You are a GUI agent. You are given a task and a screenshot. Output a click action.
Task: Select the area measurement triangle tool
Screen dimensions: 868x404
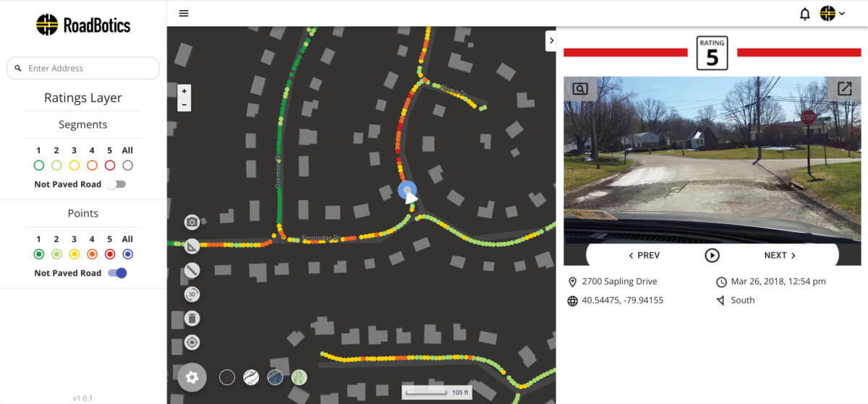coord(192,246)
